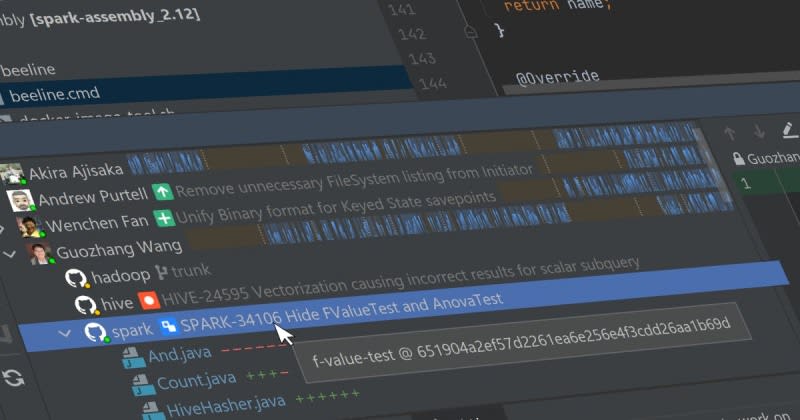Click the GitHub icon next to hadoop
Viewport: 800px width, 420px height.
(x=75, y=277)
